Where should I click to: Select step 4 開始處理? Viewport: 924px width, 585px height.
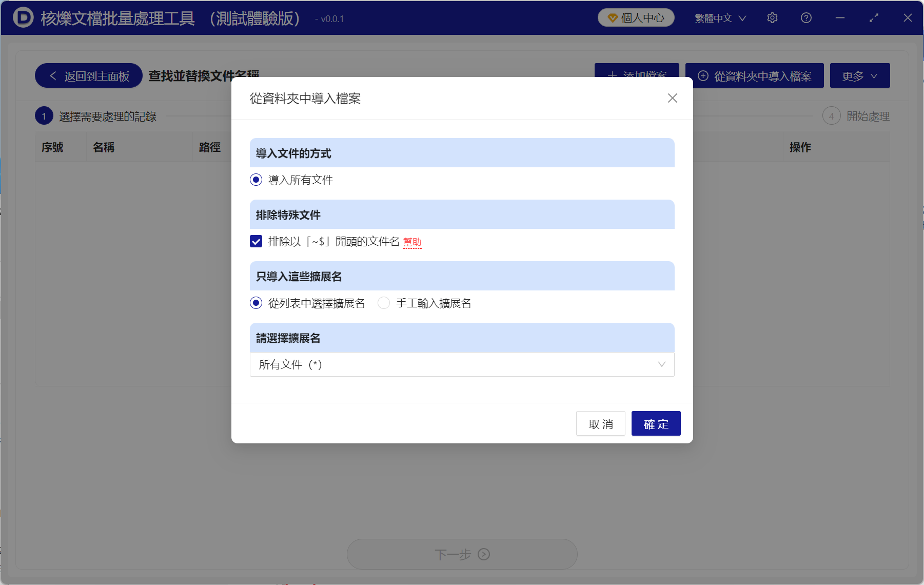[x=856, y=116]
